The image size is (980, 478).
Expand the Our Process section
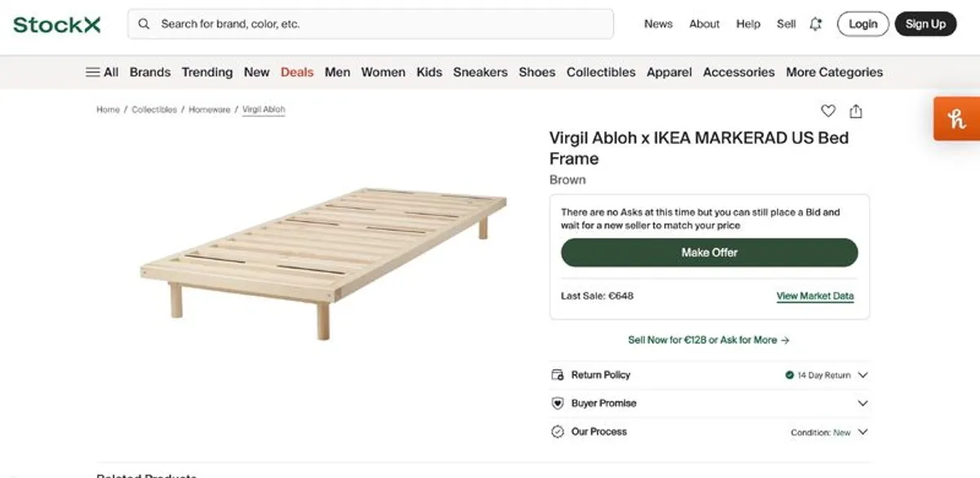(862, 431)
